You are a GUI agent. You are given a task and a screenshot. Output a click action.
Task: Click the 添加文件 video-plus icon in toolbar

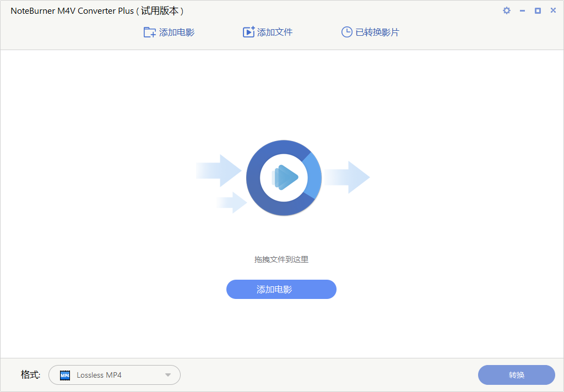pyautogui.click(x=248, y=32)
